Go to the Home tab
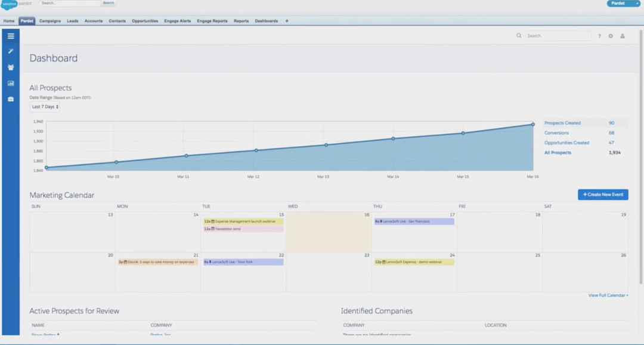 coord(8,21)
